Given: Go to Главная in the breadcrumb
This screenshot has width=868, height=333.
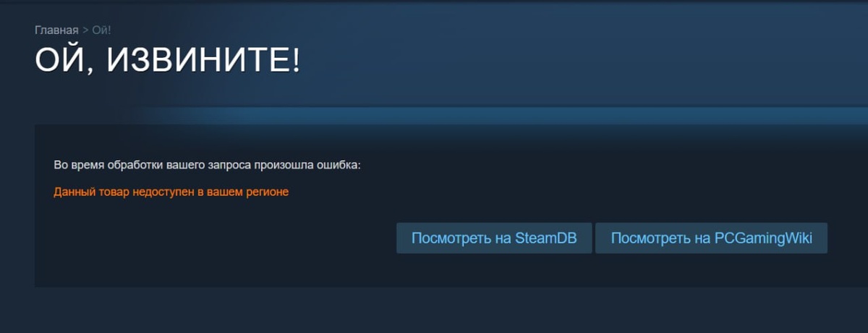Looking at the screenshot, I should 56,30.
